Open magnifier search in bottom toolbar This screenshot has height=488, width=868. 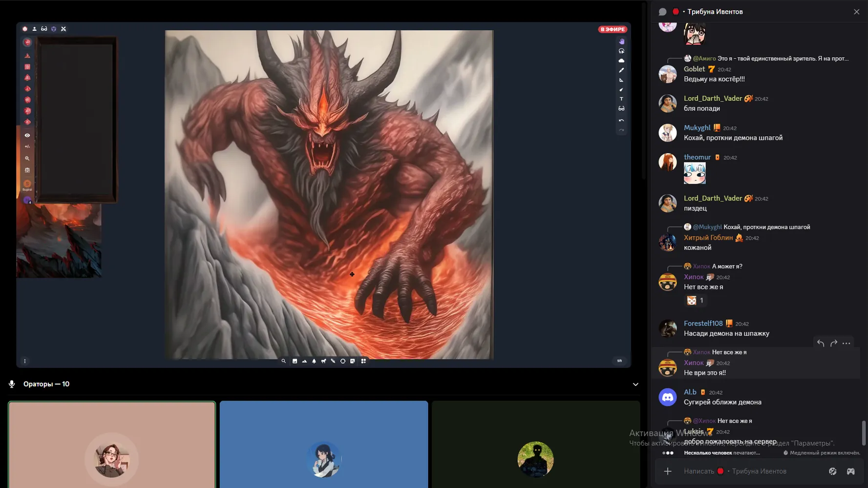pyautogui.click(x=283, y=361)
